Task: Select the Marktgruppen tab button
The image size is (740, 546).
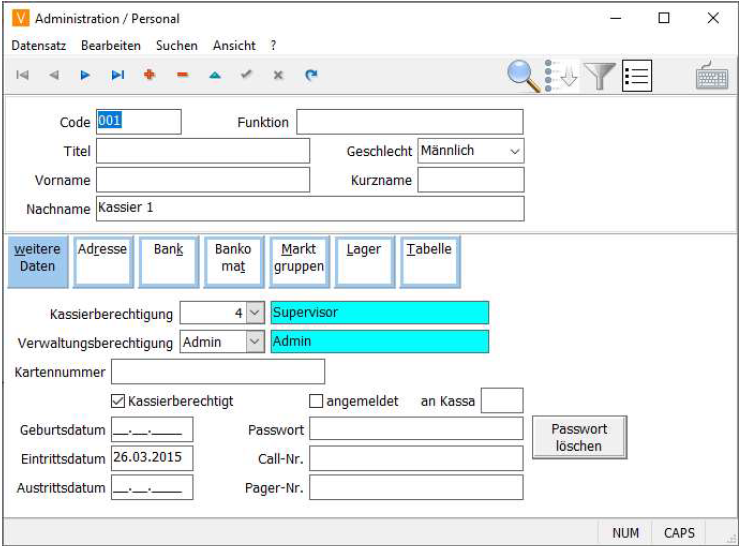Action: pyautogui.click(x=298, y=260)
